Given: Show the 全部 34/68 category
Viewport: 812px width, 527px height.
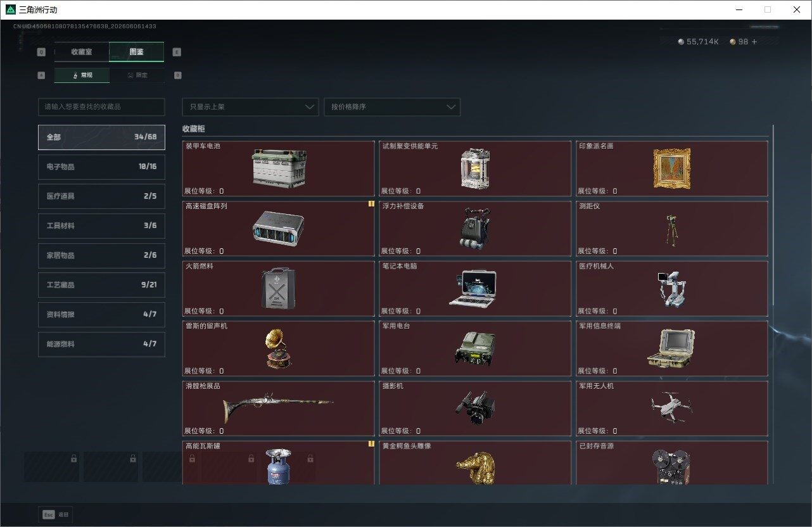Looking at the screenshot, I should tap(101, 137).
